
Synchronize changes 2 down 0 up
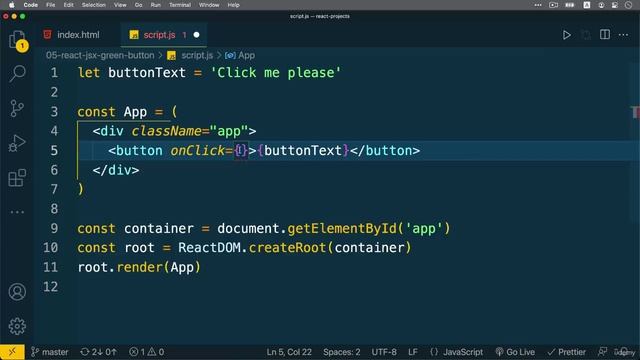(x=98, y=352)
